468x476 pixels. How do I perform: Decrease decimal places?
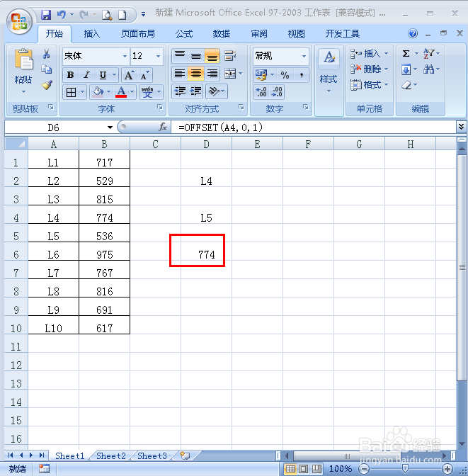277,91
